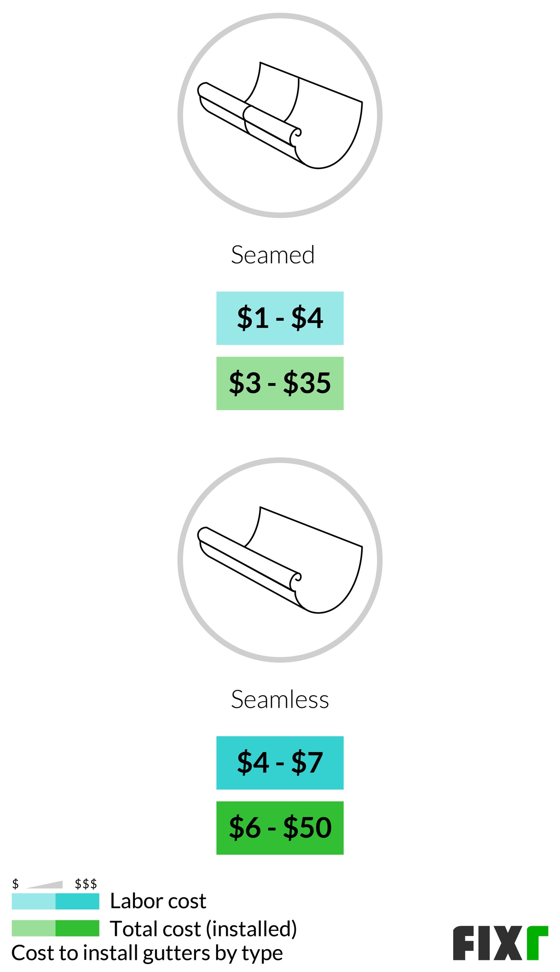The width and height of the screenshot is (560, 972).
Task: Click the Fixr logo
Action: (x=500, y=943)
